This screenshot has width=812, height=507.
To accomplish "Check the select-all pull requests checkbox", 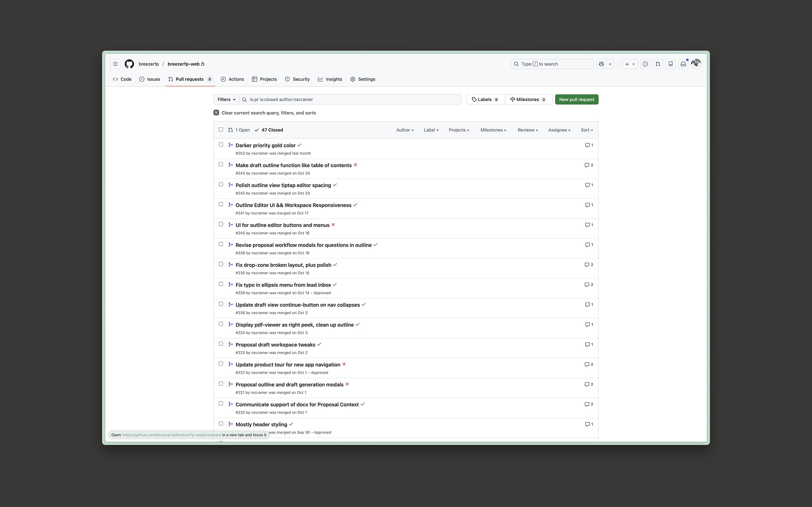I will click(x=221, y=129).
